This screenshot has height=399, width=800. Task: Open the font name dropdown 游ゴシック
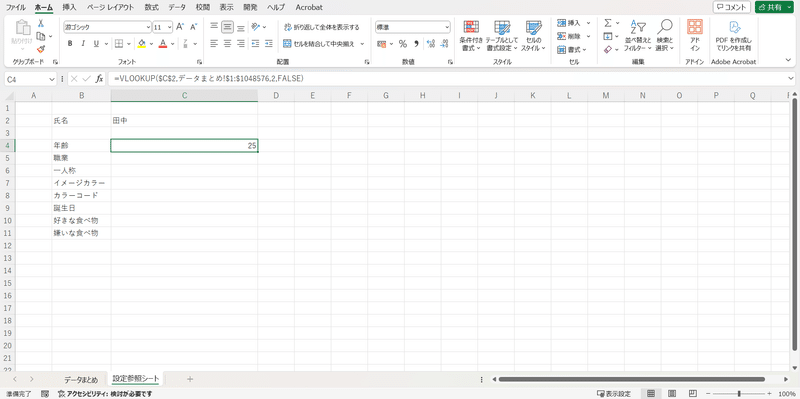click(x=148, y=27)
